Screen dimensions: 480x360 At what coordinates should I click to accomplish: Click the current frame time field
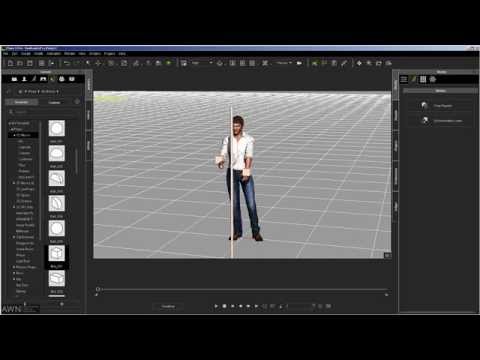(x=299, y=306)
